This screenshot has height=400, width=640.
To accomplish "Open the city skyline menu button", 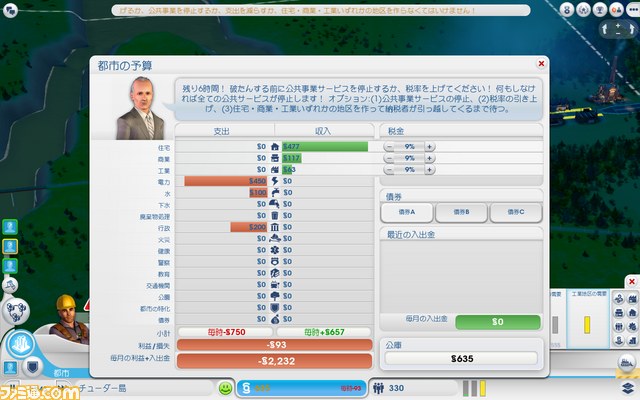I will coord(20,344).
